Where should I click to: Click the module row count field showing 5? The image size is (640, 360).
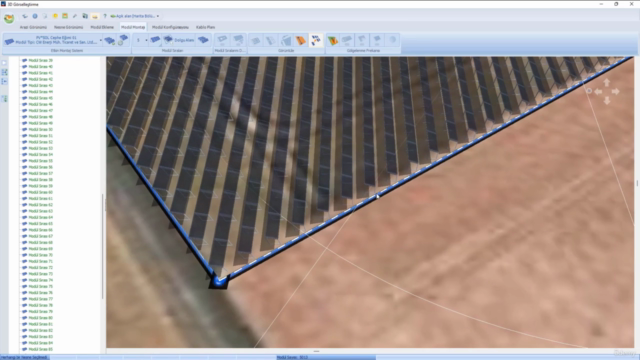(x=139, y=40)
